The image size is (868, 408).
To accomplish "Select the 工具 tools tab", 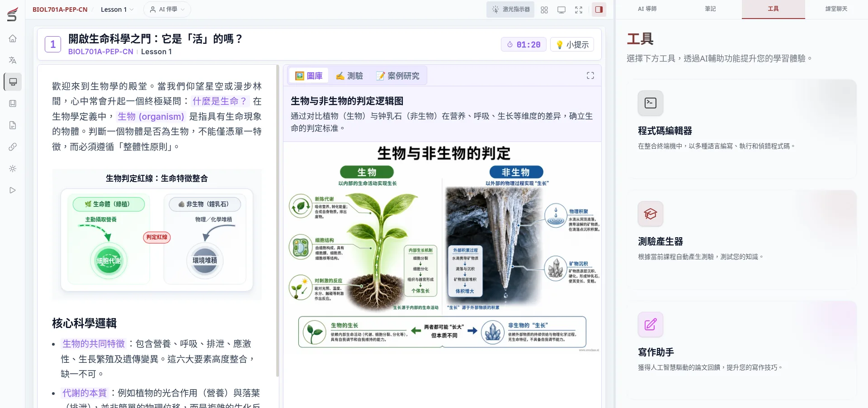I will pyautogui.click(x=774, y=9).
